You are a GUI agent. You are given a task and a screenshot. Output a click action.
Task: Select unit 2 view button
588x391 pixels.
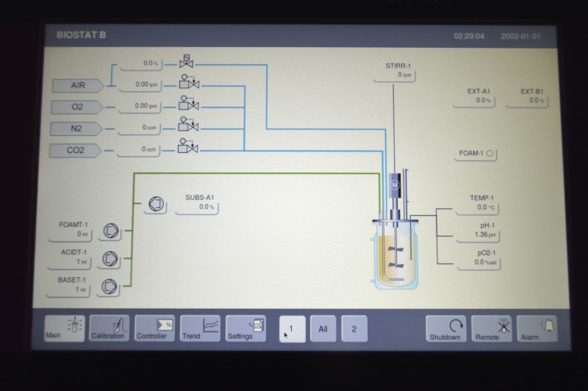[x=354, y=329]
